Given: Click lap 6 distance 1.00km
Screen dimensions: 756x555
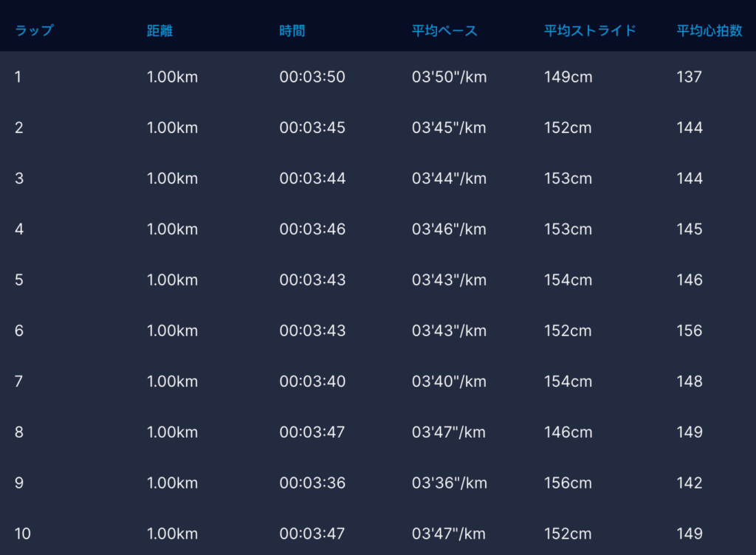Looking at the screenshot, I should pos(172,331).
